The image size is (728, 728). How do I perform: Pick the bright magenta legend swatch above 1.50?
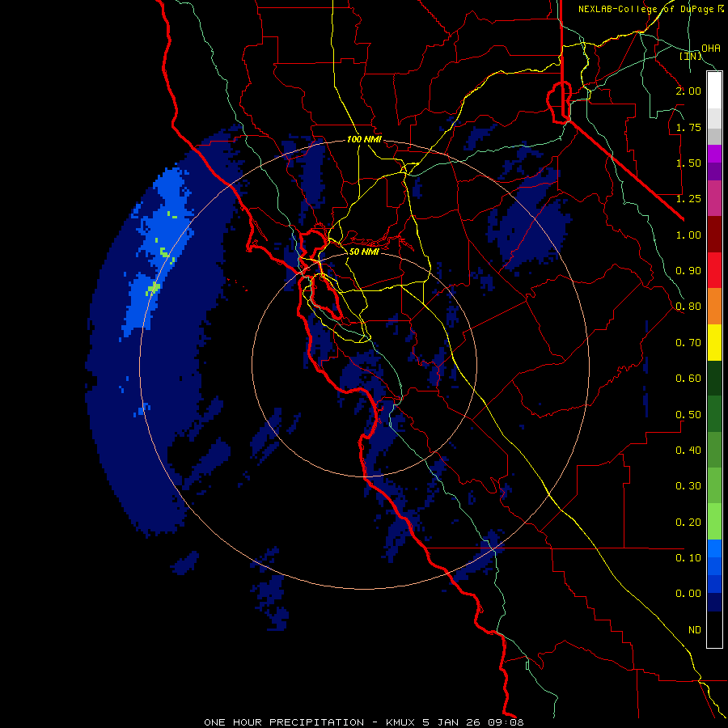[714, 154]
